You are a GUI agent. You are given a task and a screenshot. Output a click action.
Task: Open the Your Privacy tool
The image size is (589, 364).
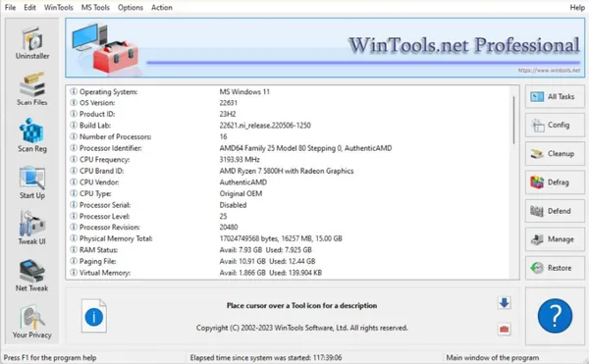[x=32, y=322]
